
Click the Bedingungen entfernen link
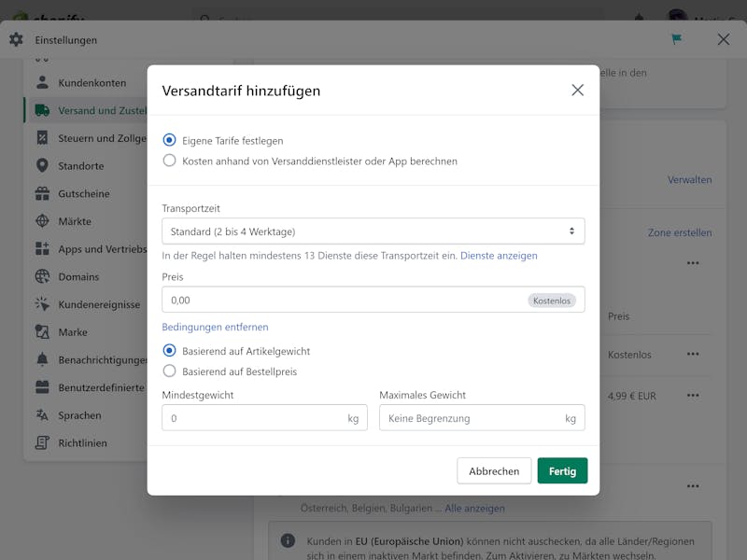pyautogui.click(x=215, y=328)
